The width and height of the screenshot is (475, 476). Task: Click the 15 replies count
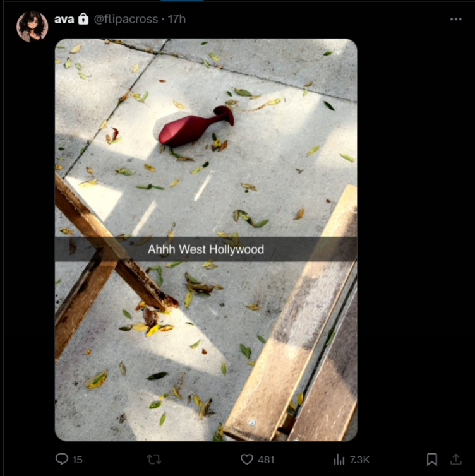[x=78, y=460]
